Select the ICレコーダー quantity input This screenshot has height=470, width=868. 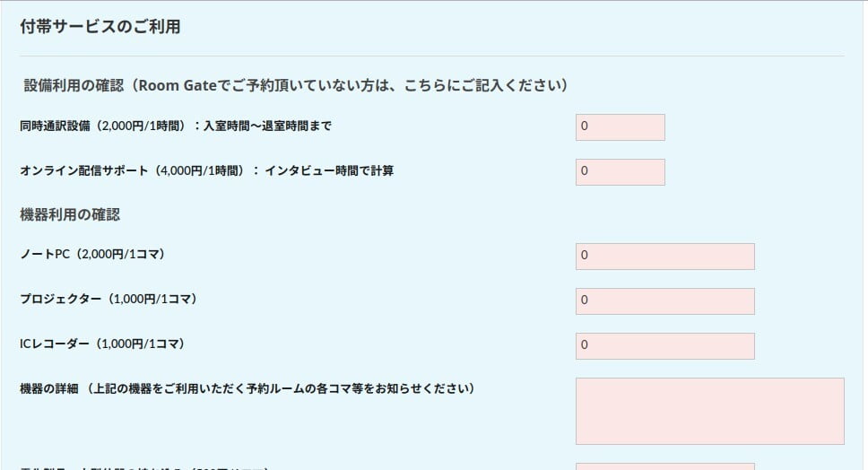(x=664, y=346)
